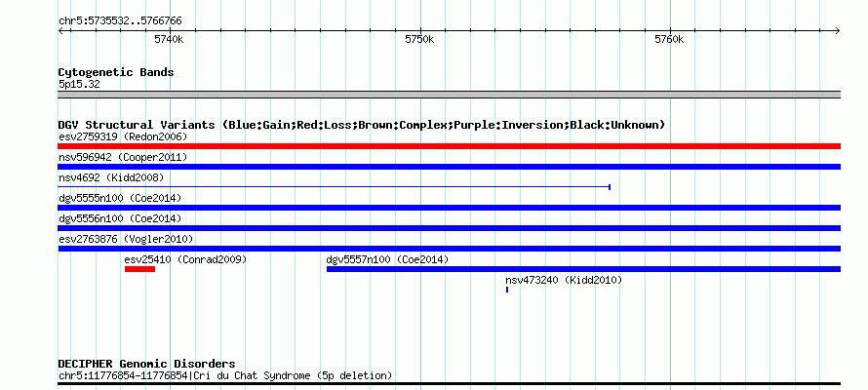868x390 pixels.
Task: Click the thin nsv4692 variant line
Action: coord(334,187)
